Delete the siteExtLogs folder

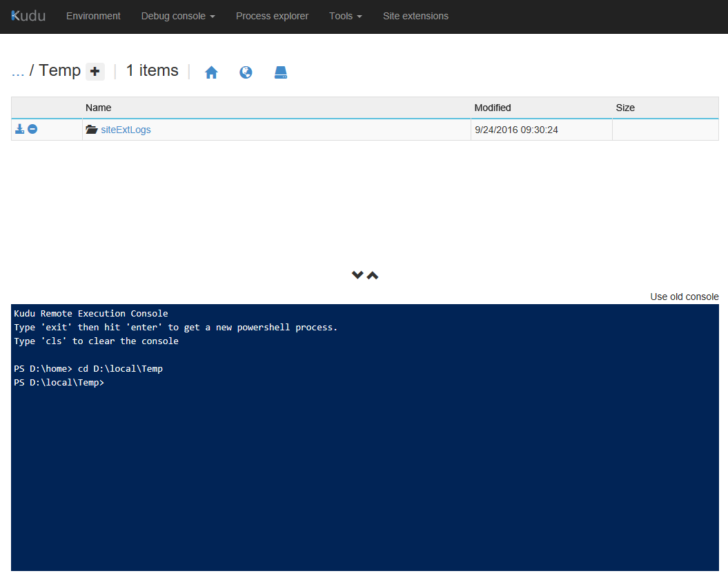[x=32, y=129]
